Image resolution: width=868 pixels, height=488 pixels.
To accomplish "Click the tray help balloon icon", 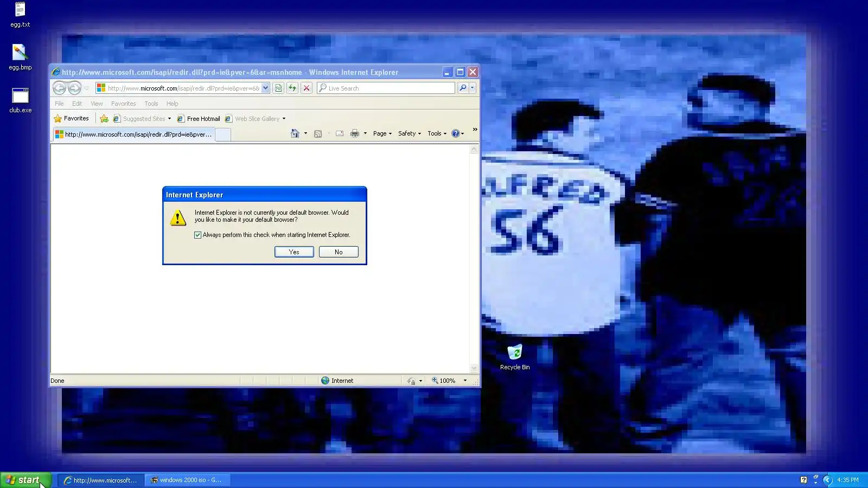I will coord(803,480).
